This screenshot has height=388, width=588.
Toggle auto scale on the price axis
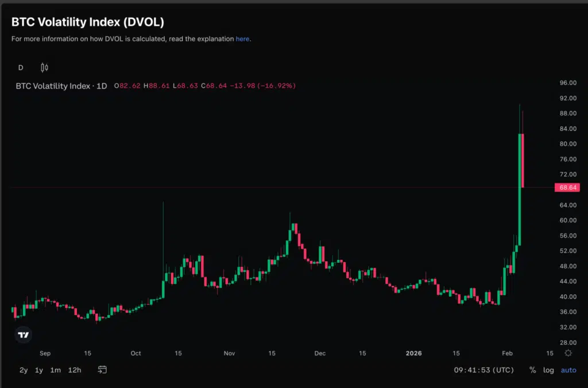click(568, 370)
